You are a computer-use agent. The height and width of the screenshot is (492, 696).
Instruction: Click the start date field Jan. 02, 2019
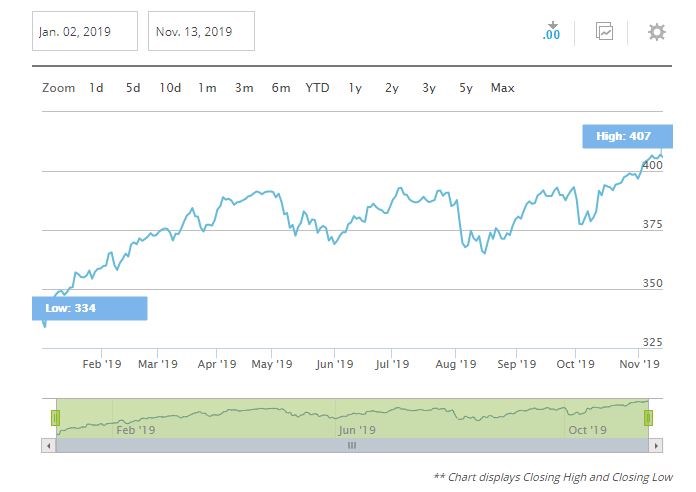click(x=86, y=31)
